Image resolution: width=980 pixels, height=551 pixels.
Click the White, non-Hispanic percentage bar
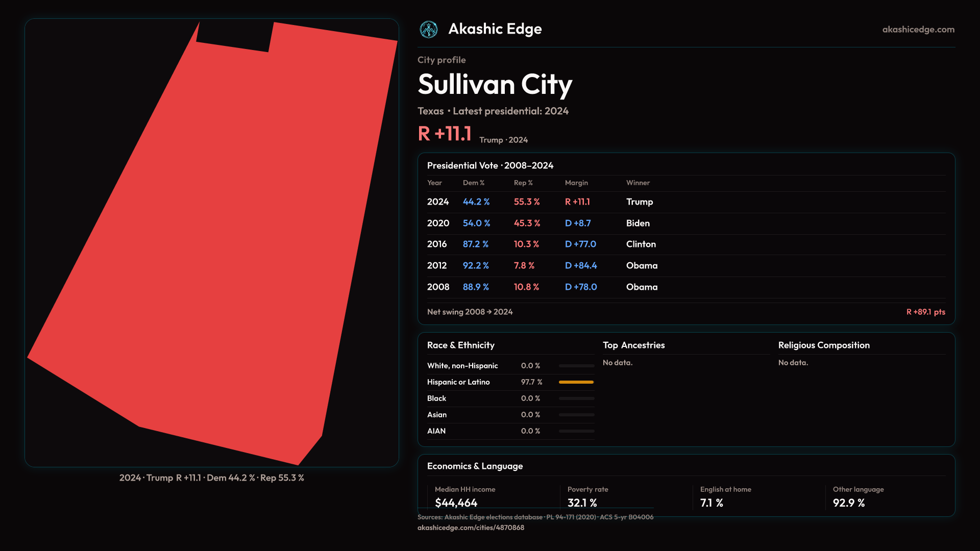576,366
